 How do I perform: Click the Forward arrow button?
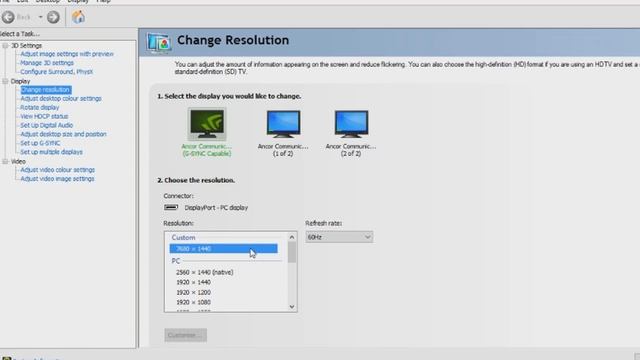[53, 17]
